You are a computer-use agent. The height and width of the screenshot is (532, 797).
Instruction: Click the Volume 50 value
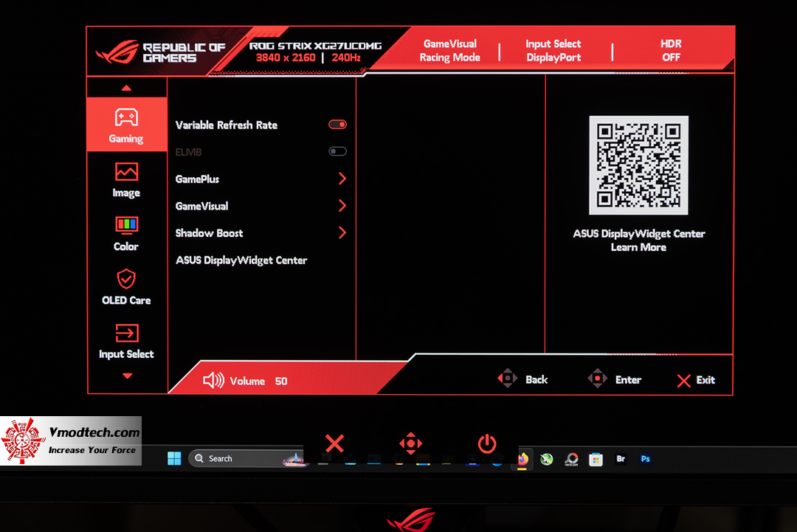click(281, 381)
